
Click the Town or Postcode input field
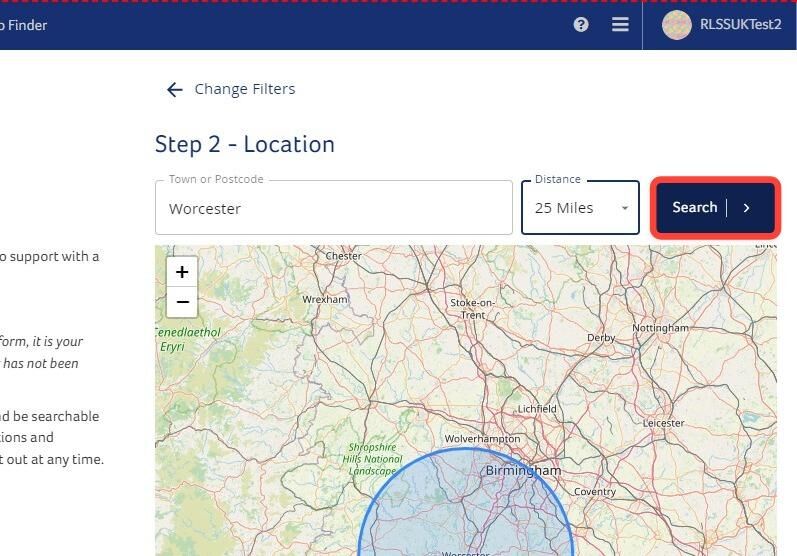click(x=333, y=207)
